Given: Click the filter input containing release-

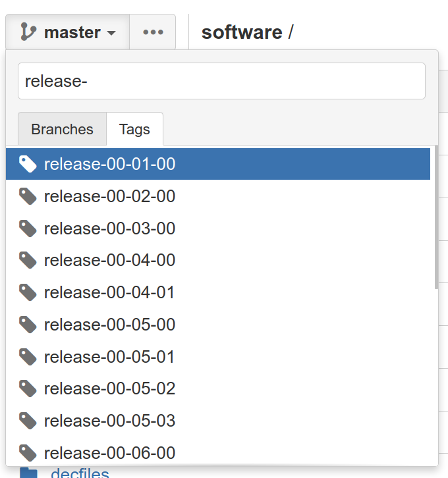Looking at the screenshot, I should click(x=221, y=81).
